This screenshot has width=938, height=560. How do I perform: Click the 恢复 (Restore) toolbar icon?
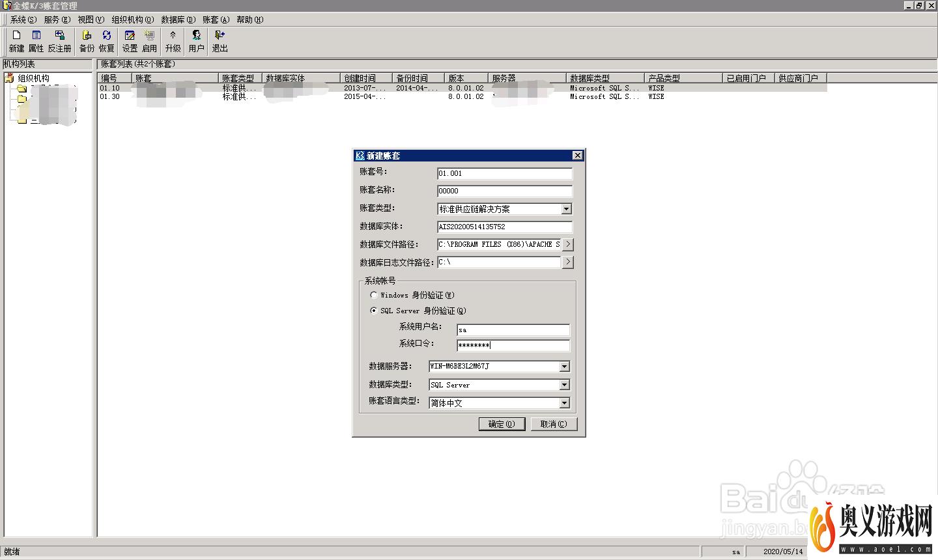(107, 40)
